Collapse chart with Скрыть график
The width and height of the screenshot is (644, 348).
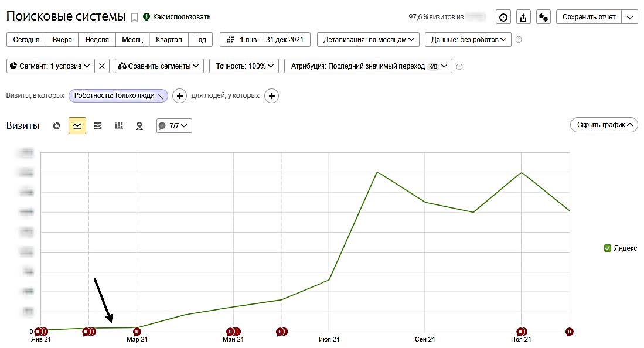tap(604, 125)
